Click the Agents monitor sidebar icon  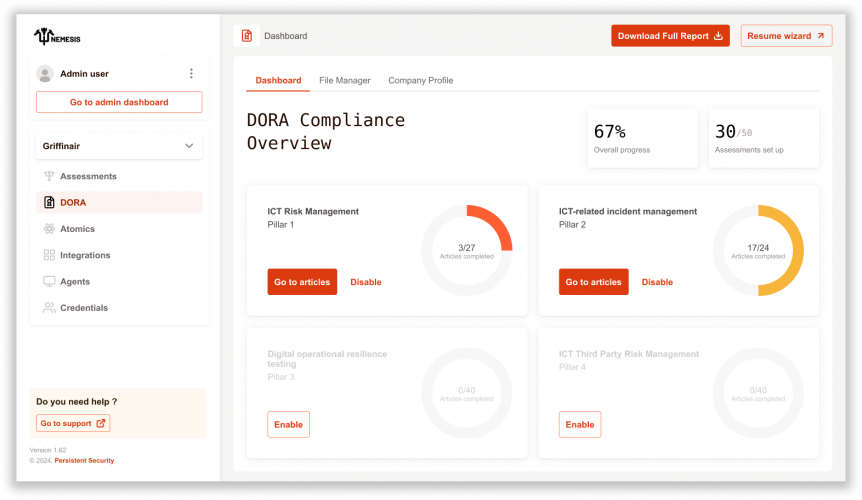[x=49, y=281]
